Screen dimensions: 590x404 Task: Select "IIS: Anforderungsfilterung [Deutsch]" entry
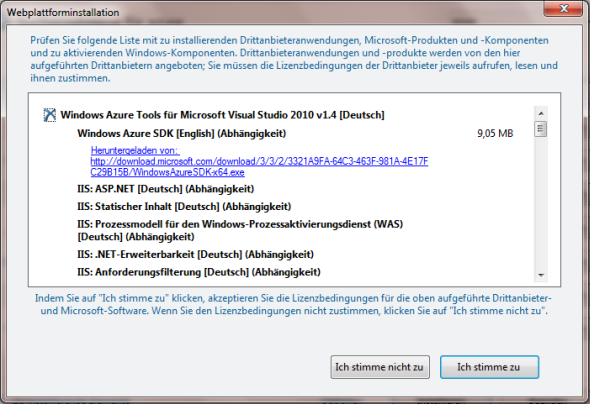click(x=199, y=272)
